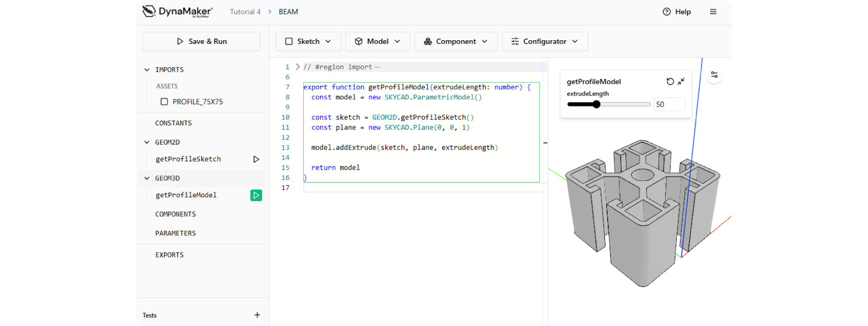Click the extrudeLength slider handle

tap(596, 104)
